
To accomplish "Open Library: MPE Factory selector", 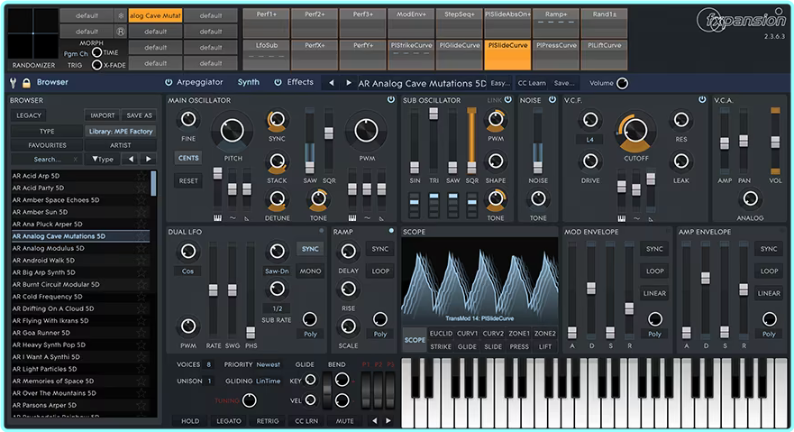I will [121, 131].
